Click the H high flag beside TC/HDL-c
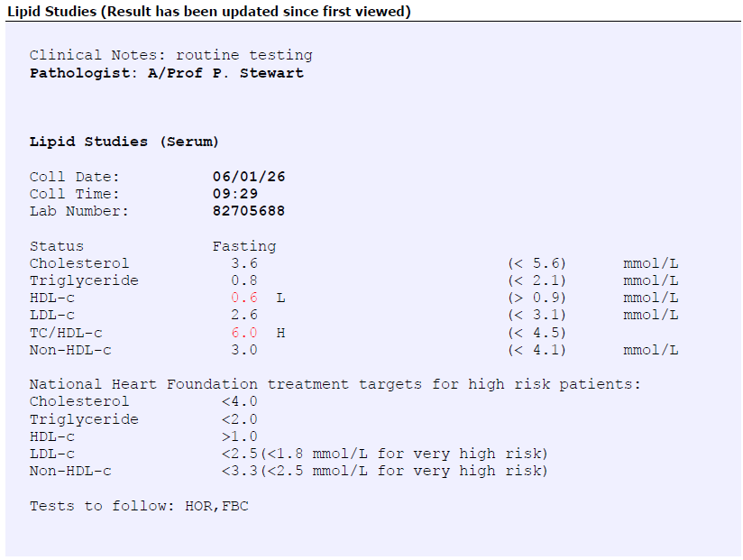 (280, 333)
